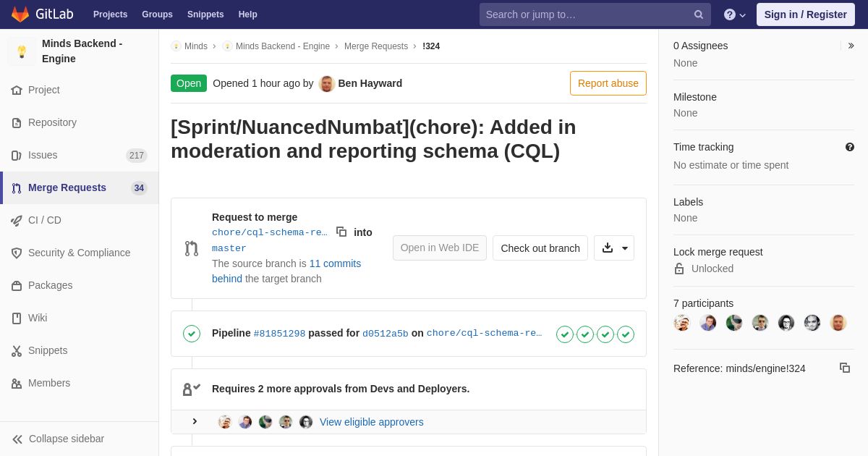Click the Unlocked lock icon
Image resolution: width=868 pixels, height=456 pixels.
click(679, 269)
